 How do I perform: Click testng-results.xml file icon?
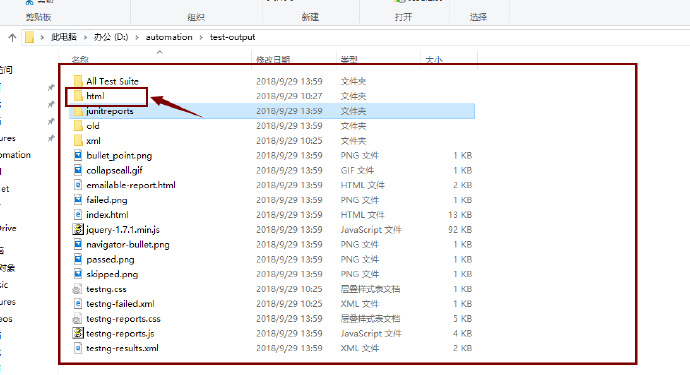(x=78, y=348)
